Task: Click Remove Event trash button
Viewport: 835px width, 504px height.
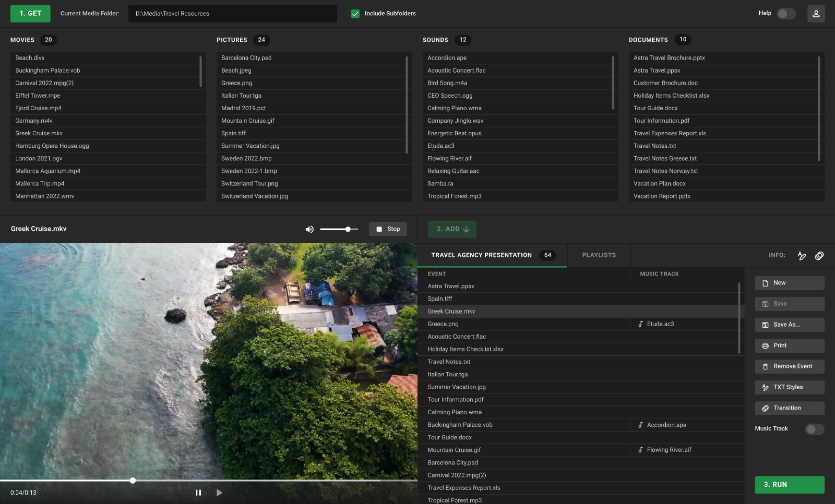Action: (789, 366)
